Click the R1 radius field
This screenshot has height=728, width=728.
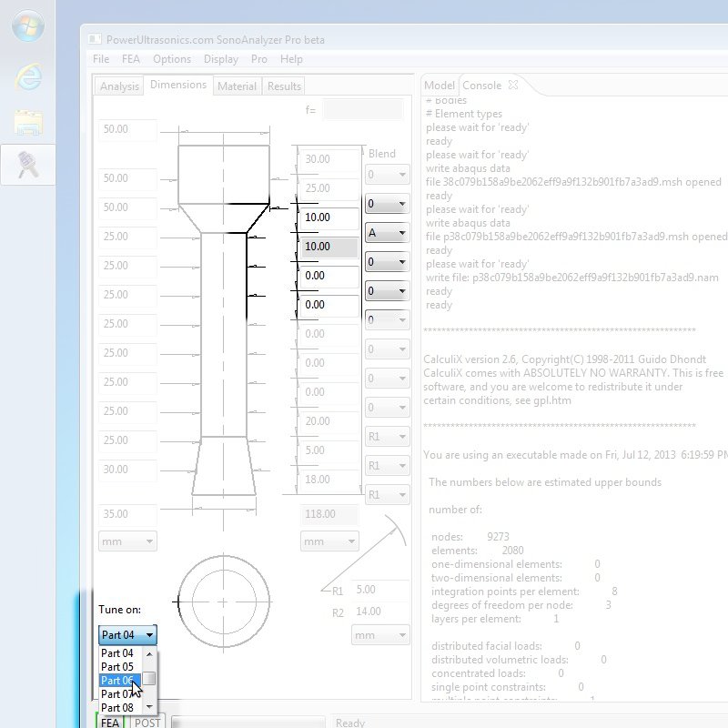[x=380, y=590]
